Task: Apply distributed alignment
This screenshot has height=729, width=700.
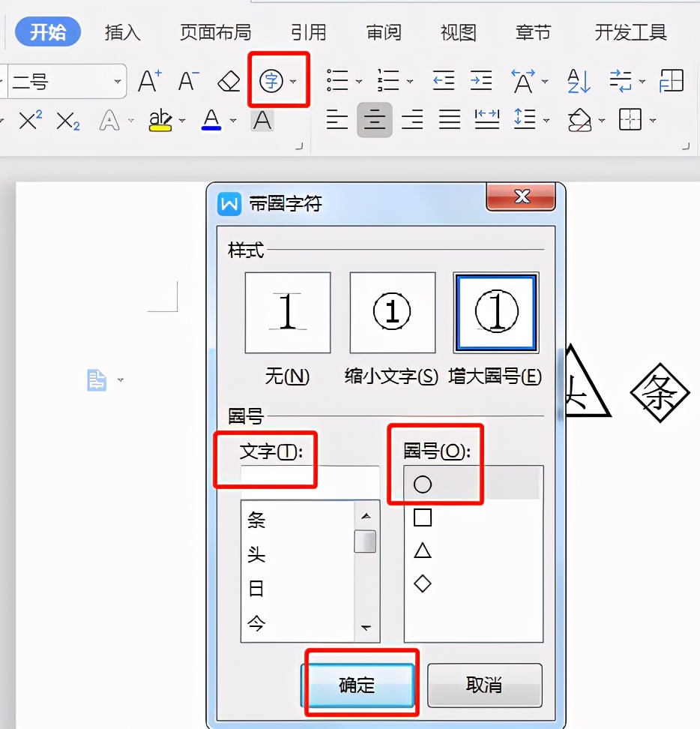Action: [487, 119]
